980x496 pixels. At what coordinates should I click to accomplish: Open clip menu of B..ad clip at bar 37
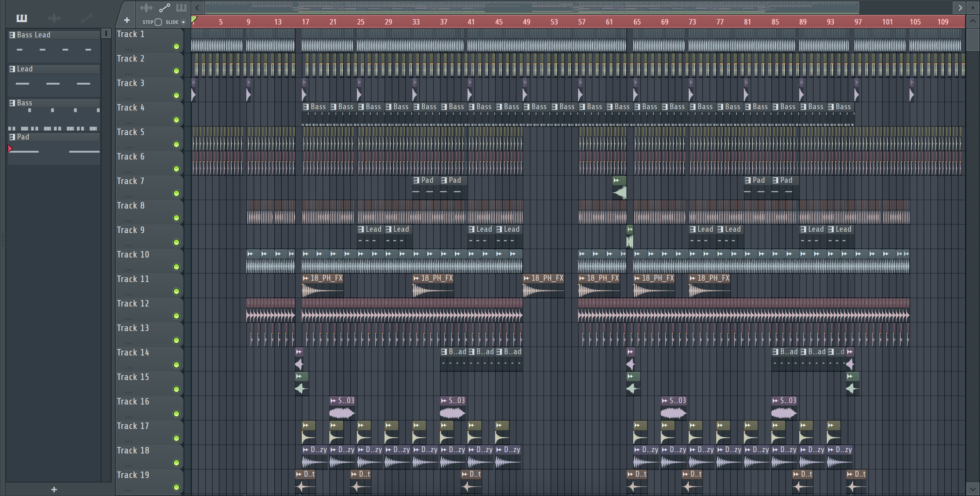(444, 352)
